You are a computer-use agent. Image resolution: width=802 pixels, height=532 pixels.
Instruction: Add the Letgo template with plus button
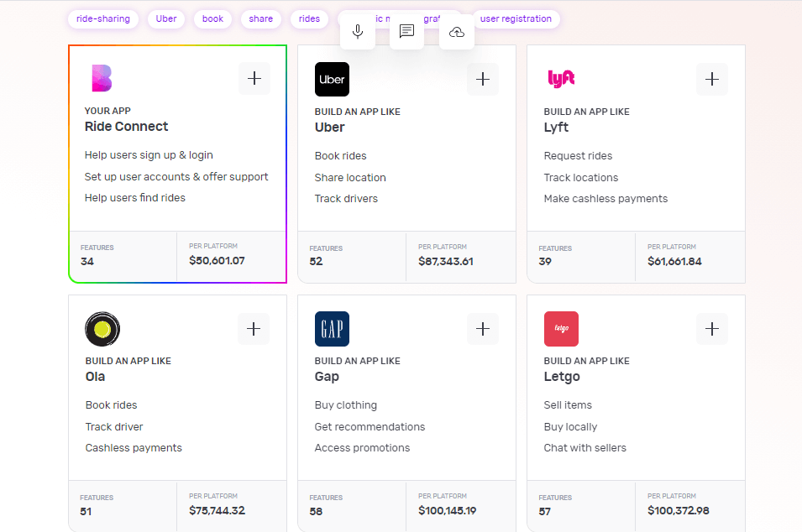[712, 329]
